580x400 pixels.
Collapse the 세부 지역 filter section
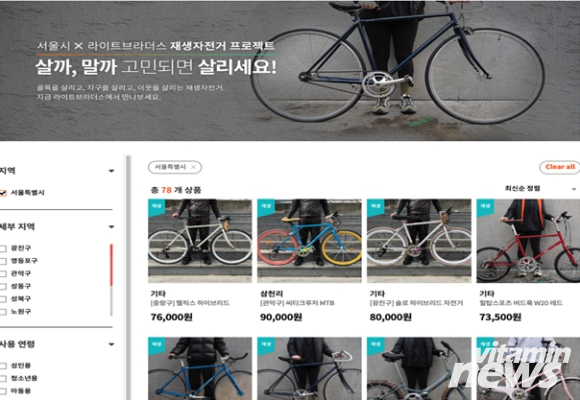111,227
